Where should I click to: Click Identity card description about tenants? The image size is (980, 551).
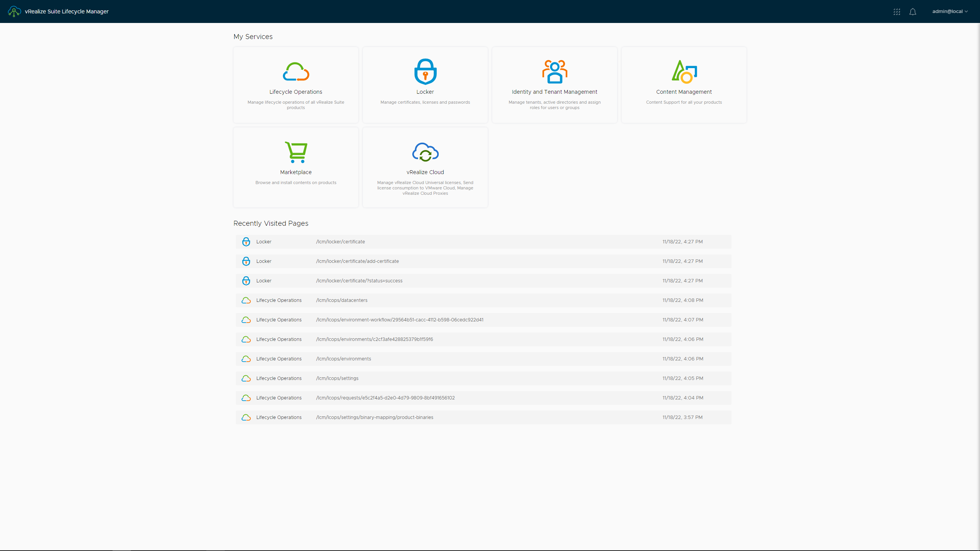coord(555,105)
